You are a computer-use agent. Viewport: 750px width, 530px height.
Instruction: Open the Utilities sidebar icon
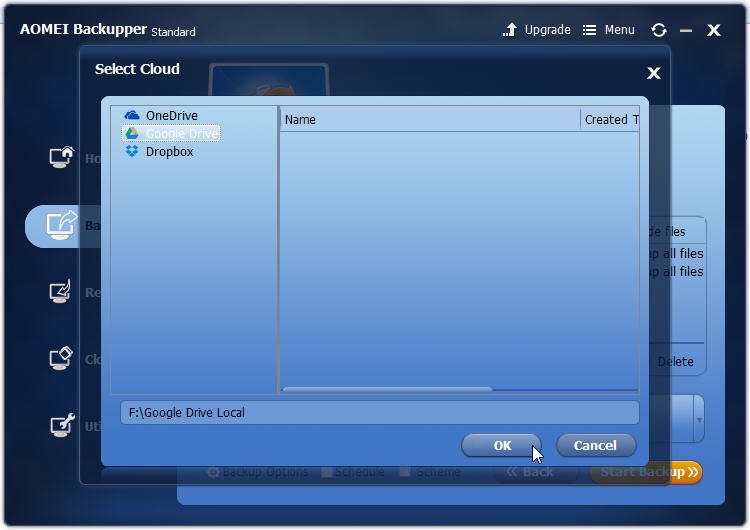coord(62,425)
